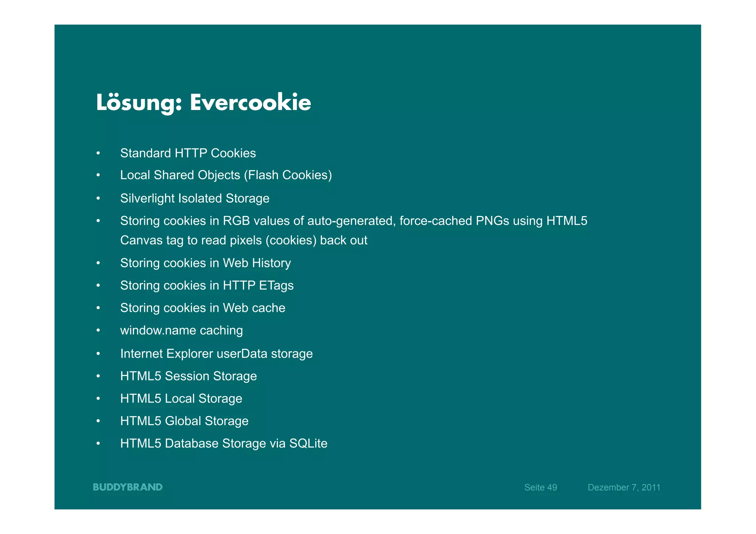
Task: Click the slide title "Lösung: Evercookie"
Action: point(203,103)
